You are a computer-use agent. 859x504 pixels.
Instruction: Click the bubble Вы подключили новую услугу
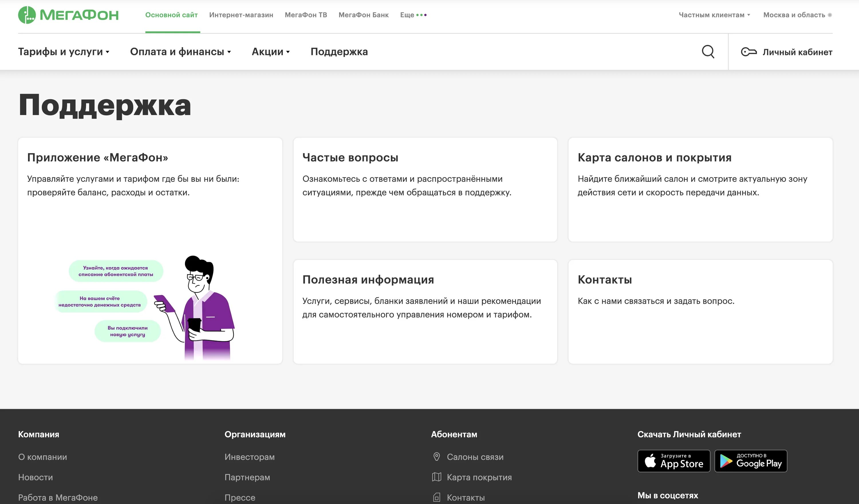127,331
